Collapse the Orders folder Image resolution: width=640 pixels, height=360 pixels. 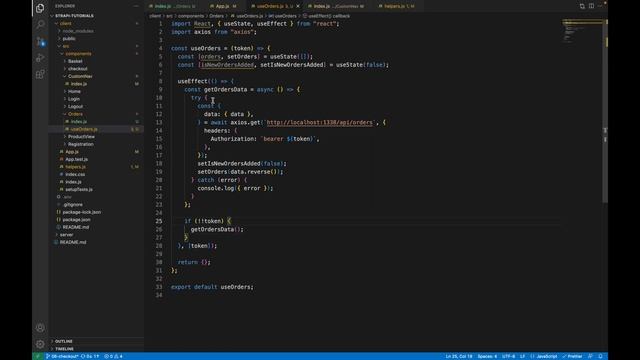75,114
